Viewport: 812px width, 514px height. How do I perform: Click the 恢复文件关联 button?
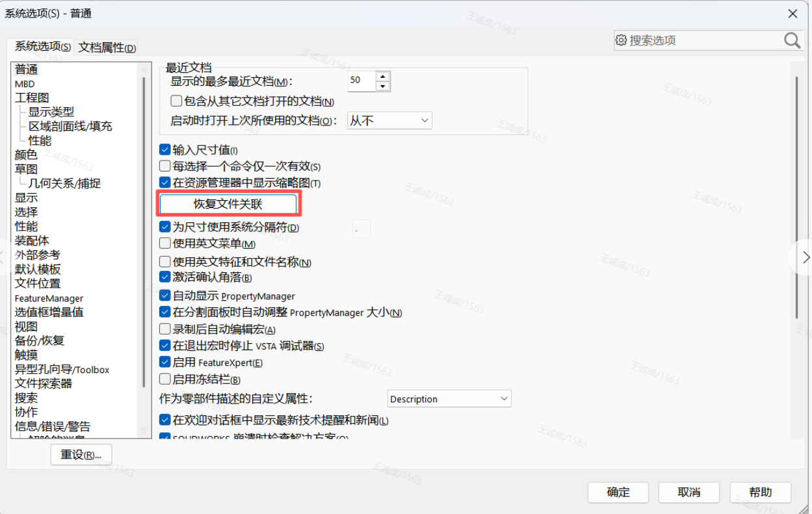coord(228,204)
